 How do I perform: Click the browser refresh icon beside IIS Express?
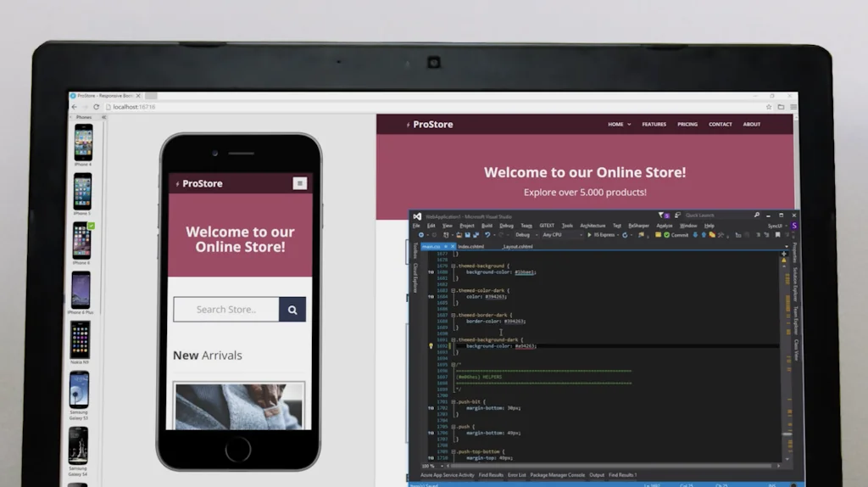point(625,235)
